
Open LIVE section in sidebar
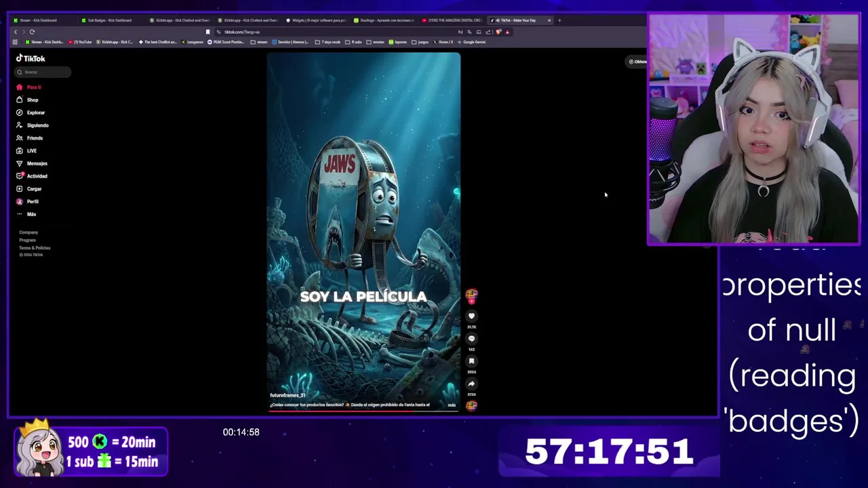tap(27, 150)
